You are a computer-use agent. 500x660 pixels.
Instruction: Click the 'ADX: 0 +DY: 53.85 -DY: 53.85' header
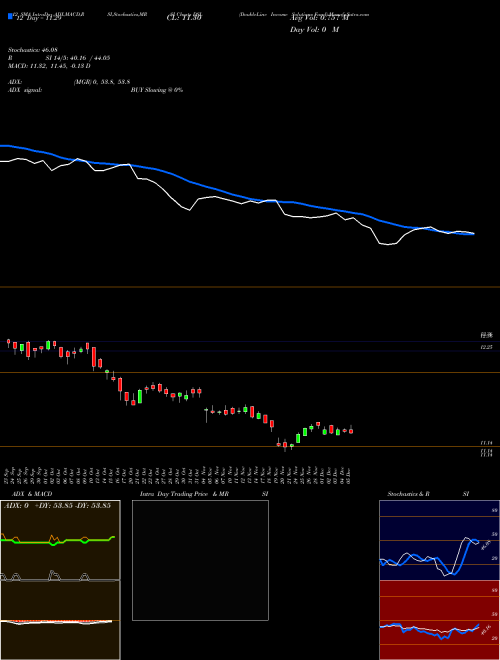[x=57, y=506]
